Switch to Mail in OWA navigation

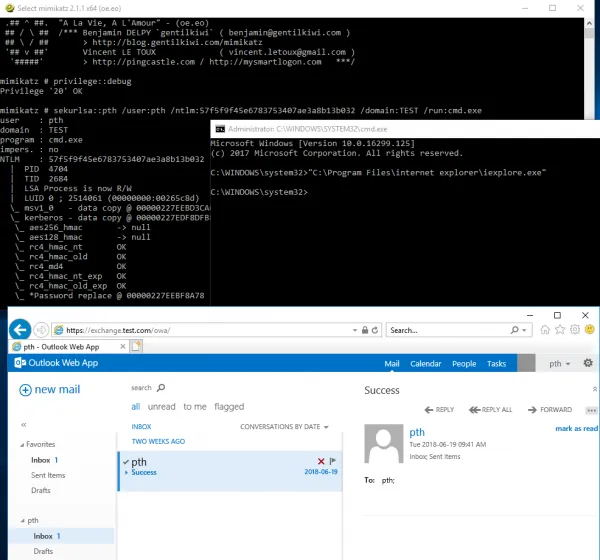[391, 364]
